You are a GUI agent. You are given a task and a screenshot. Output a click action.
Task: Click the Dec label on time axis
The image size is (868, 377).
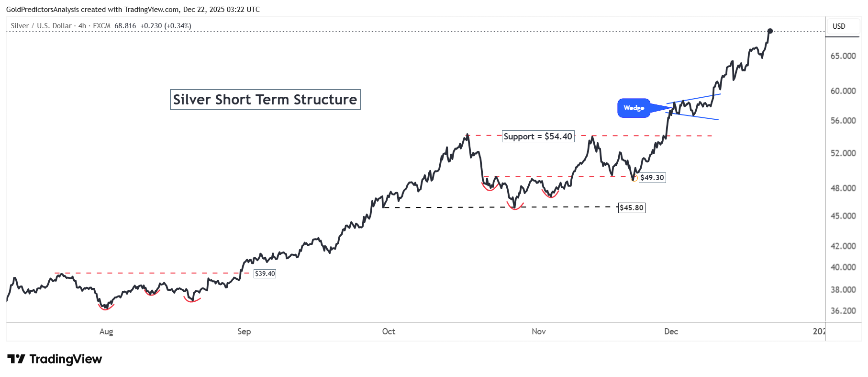[x=671, y=331]
